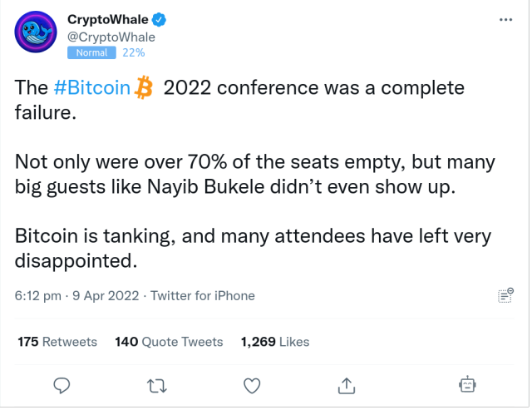View the 175 Retweets list

click(57, 342)
